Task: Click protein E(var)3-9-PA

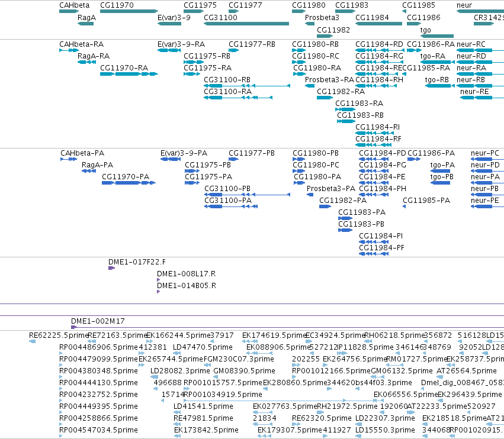Action: coord(171,159)
